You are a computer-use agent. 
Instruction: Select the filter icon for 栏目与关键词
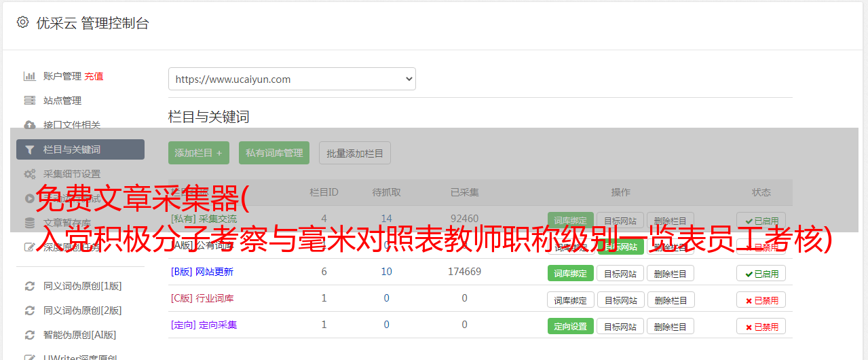coord(30,149)
